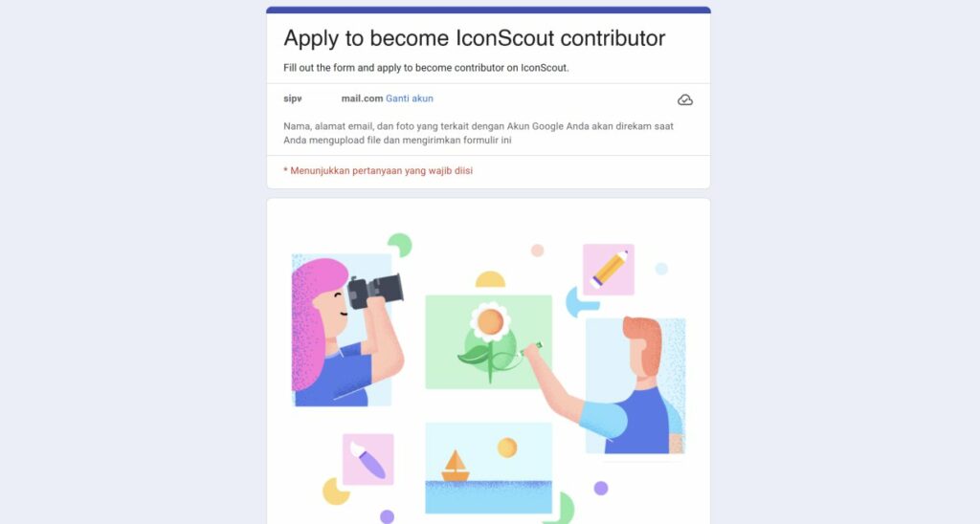Click the purple circle beside the sea picture

tap(601, 489)
